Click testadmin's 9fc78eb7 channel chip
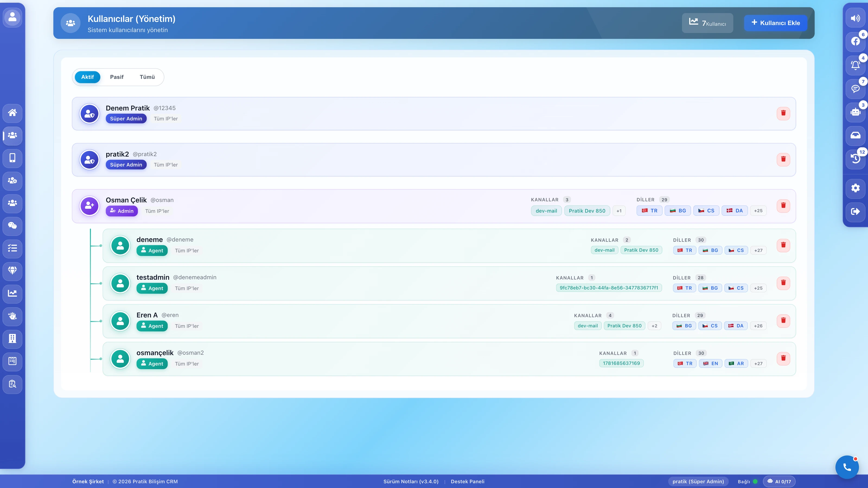 609,288
